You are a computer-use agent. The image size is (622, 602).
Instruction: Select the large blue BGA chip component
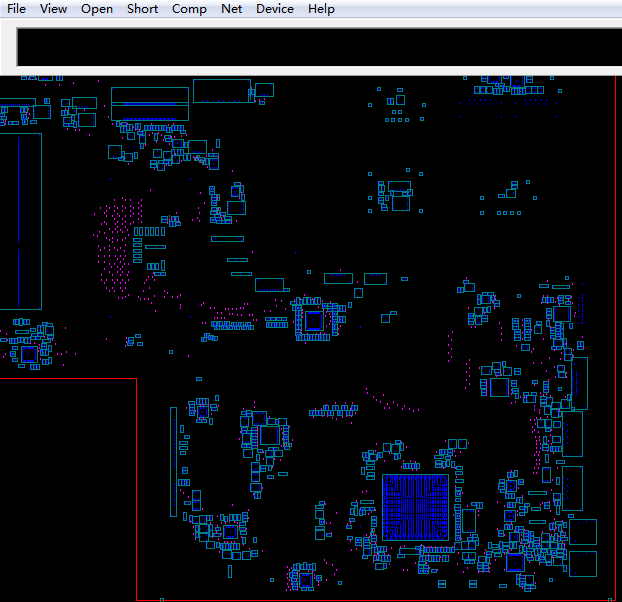coord(415,507)
